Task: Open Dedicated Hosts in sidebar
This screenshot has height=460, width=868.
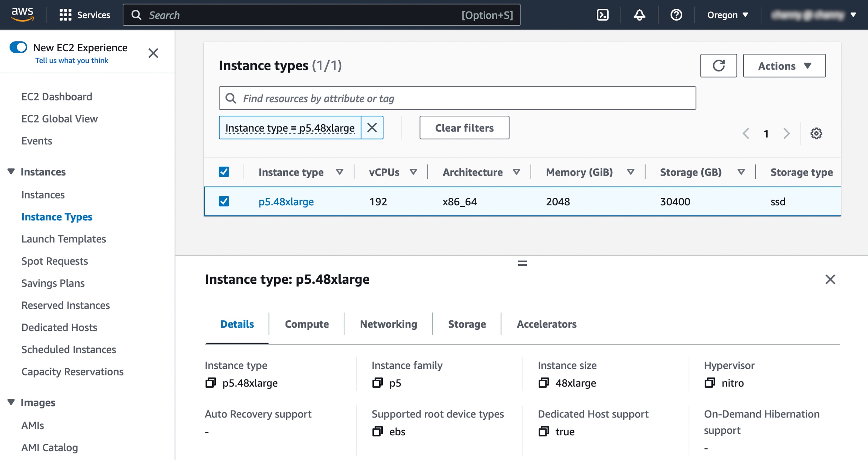Action: coord(59,327)
